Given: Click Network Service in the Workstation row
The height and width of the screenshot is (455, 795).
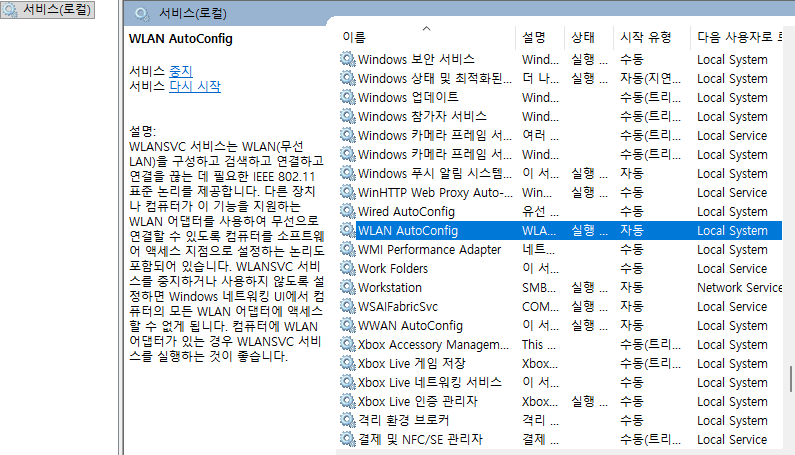Looking at the screenshot, I should point(740,288).
